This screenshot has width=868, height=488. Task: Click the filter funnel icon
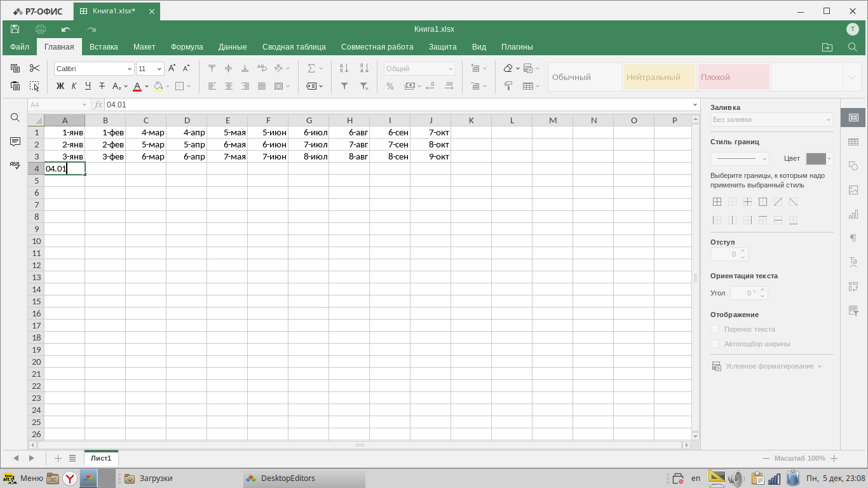click(x=344, y=86)
